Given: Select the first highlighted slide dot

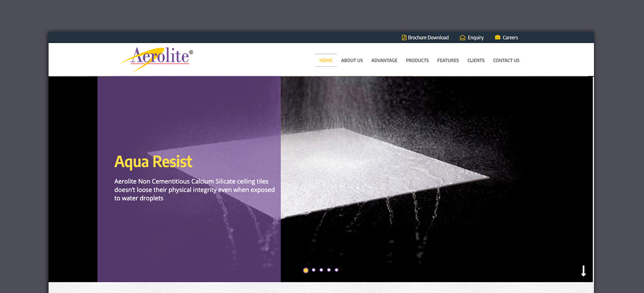Looking at the screenshot, I should tap(306, 270).
